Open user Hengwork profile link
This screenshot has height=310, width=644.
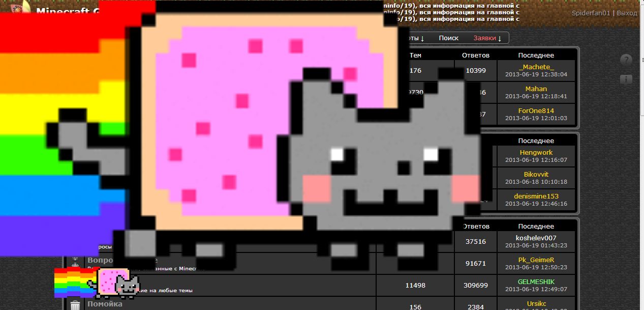point(536,152)
